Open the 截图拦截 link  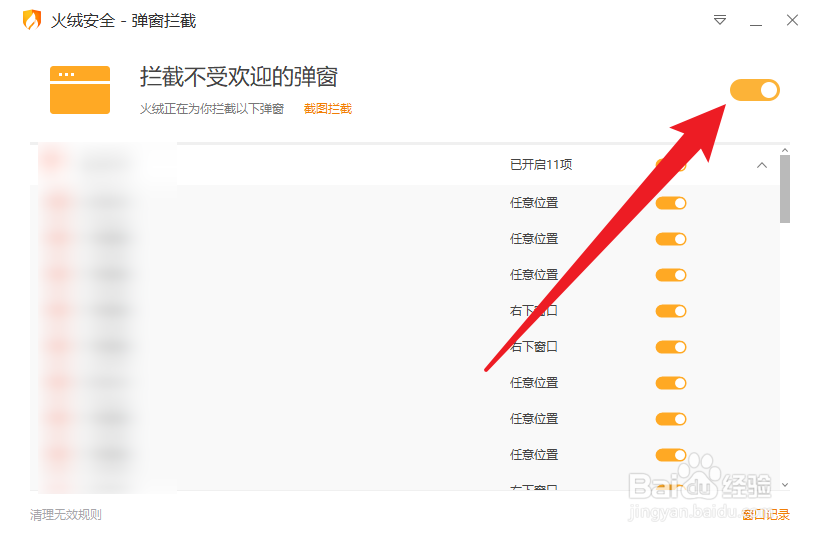(327, 109)
